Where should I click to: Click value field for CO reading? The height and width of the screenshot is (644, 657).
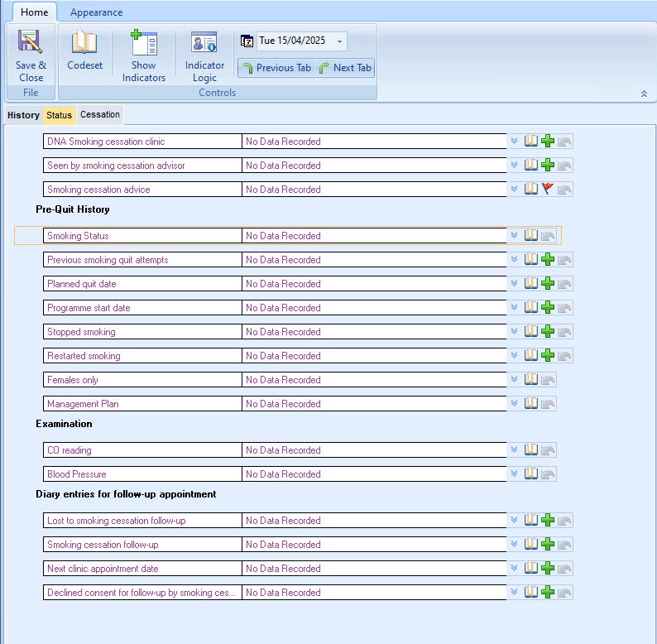click(374, 449)
